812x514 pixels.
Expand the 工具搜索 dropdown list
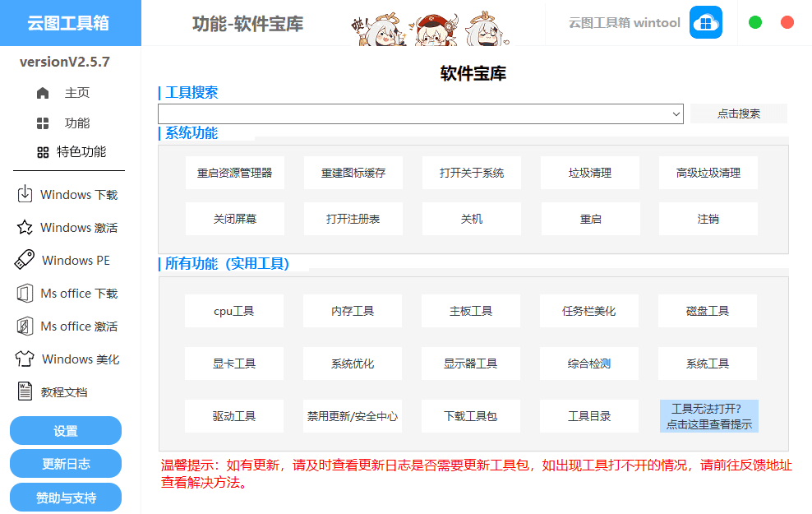676,113
